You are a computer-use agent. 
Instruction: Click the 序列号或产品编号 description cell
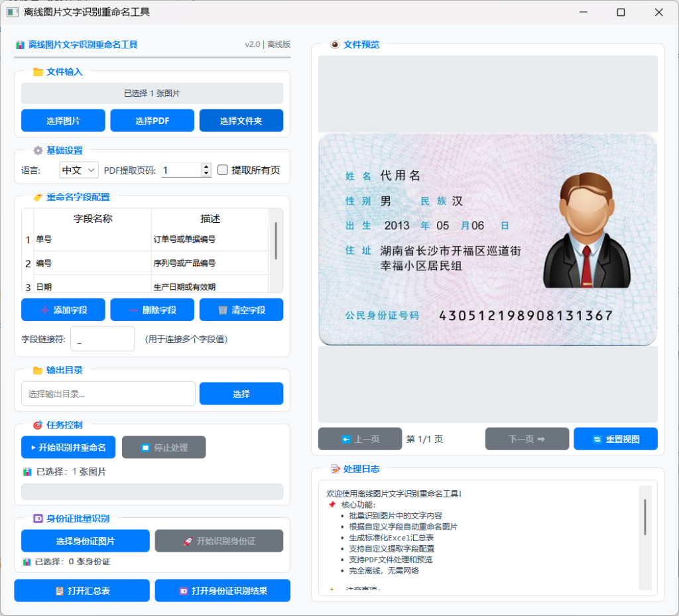[210, 263]
